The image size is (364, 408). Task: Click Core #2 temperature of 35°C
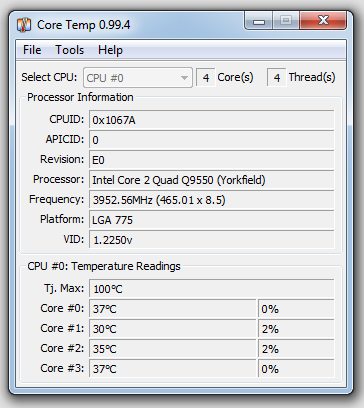(x=173, y=349)
